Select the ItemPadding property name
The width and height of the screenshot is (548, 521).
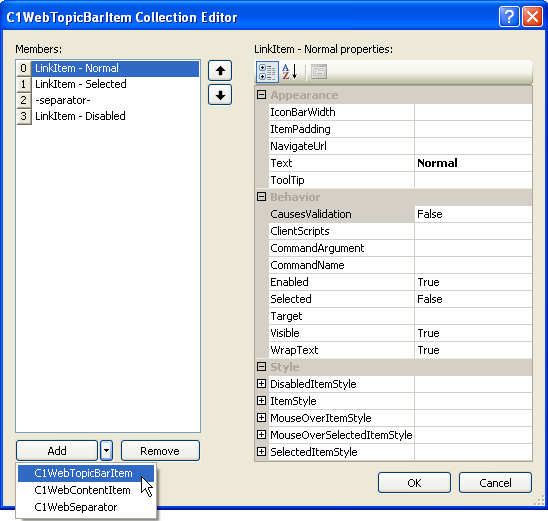tap(341, 129)
